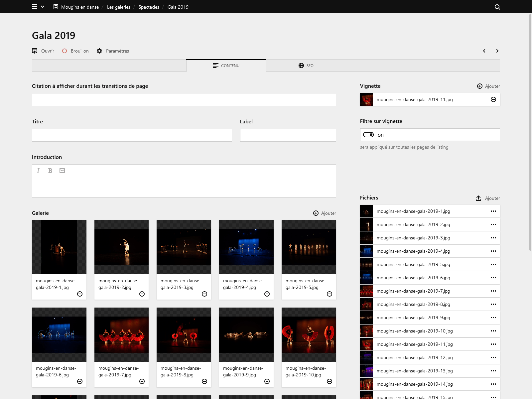Click Ajouter next to Vignette
The width and height of the screenshot is (532, 399).
tap(488, 86)
